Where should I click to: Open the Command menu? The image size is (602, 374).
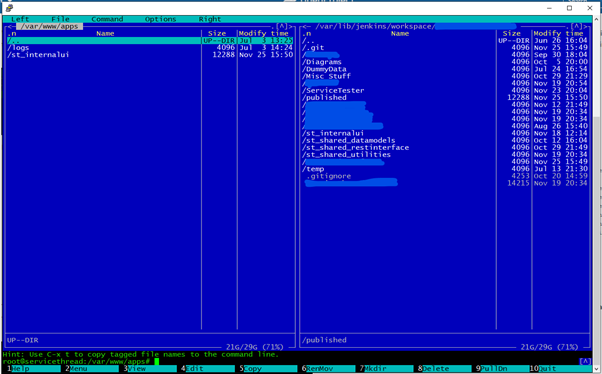[x=107, y=19]
